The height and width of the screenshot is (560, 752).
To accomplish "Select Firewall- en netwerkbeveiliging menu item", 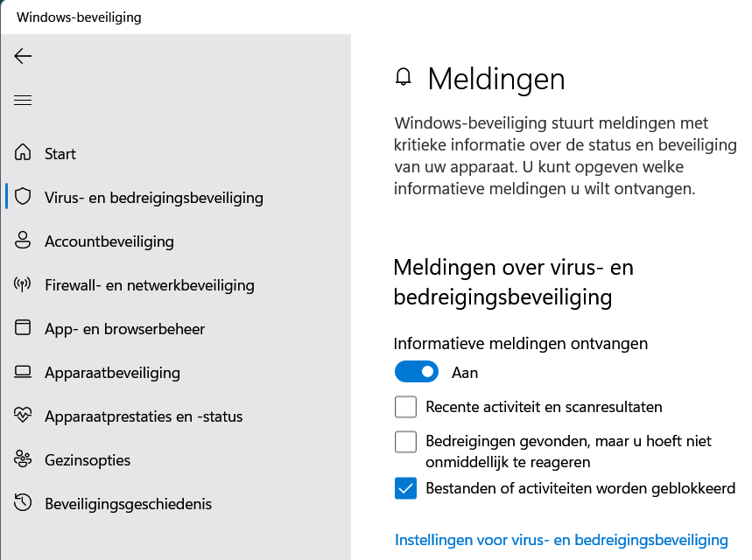I will click(x=149, y=284).
